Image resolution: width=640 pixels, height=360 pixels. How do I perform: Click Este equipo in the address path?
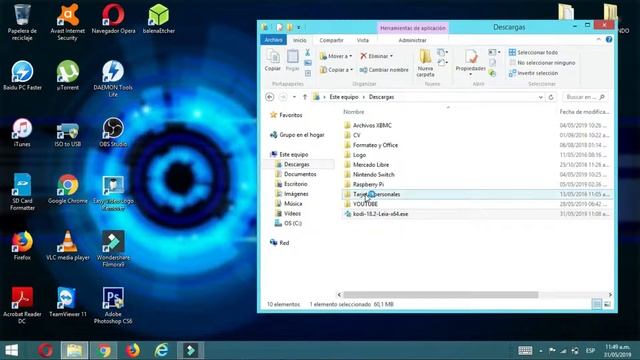(344, 97)
